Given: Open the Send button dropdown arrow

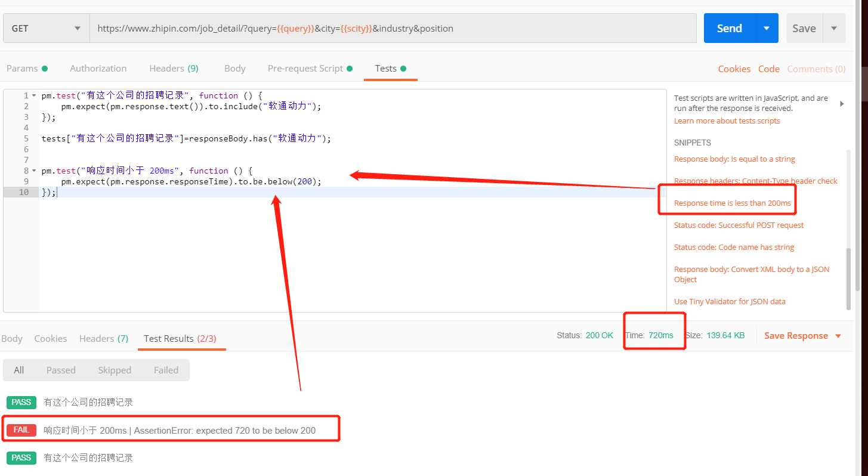Looking at the screenshot, I should (x=767, y=28).
